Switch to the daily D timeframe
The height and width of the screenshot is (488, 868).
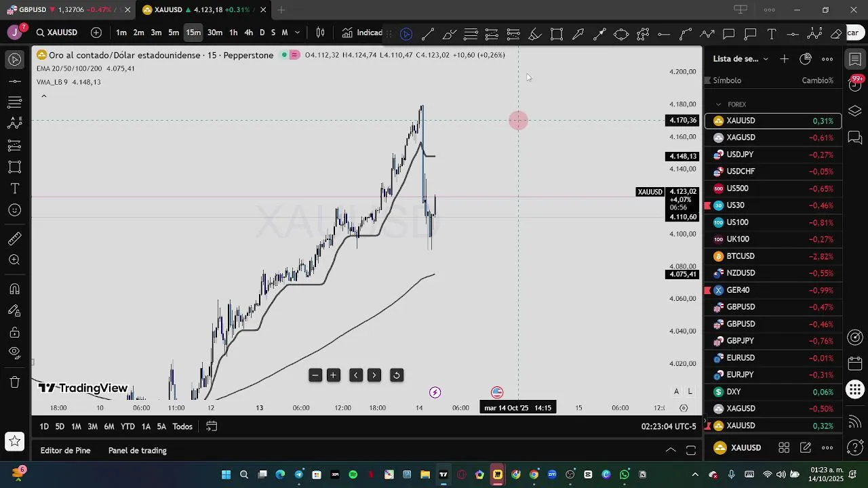[x=262, y=33]
